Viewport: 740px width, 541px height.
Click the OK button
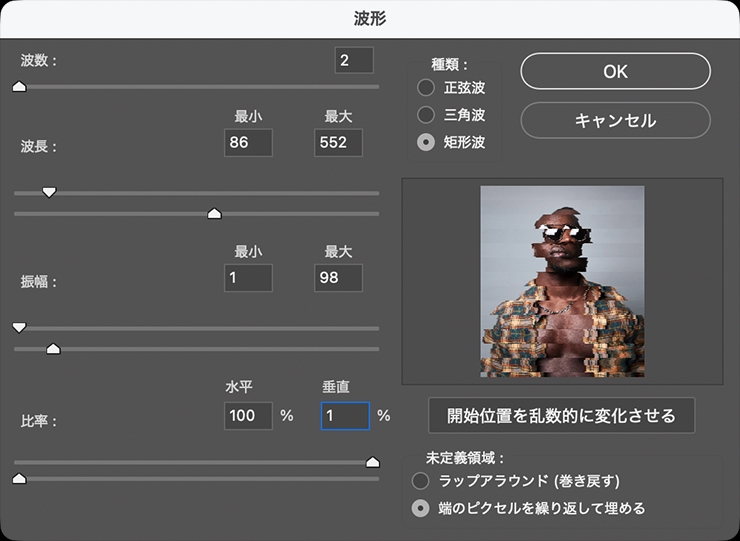(615, 71)
